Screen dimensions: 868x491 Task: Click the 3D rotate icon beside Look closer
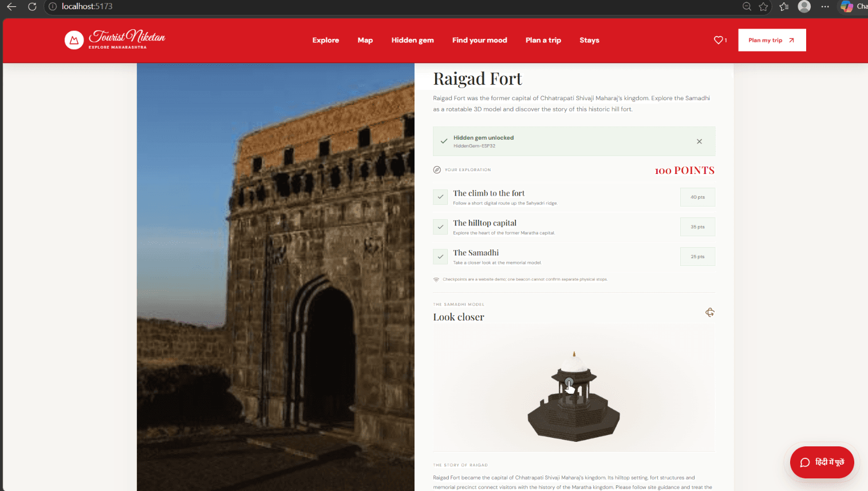pyautogui.click(x=710, y=312)
